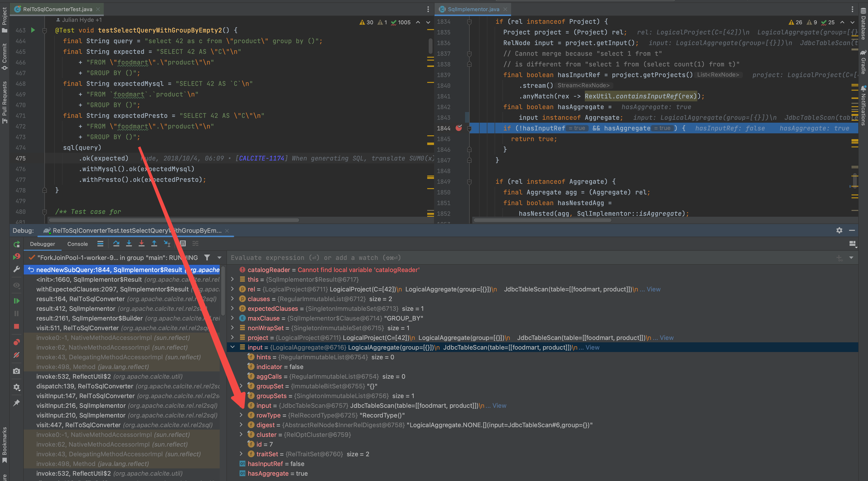Viewport: 868px width, 481px height.
Task: Click the Rerun debug session icon
Action: point(16,244)
